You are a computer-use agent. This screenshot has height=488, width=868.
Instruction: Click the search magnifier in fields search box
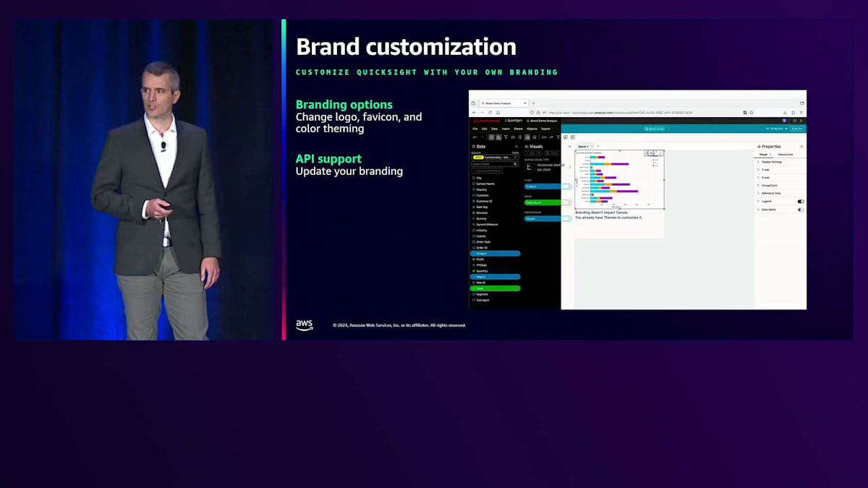pos(515,164)
